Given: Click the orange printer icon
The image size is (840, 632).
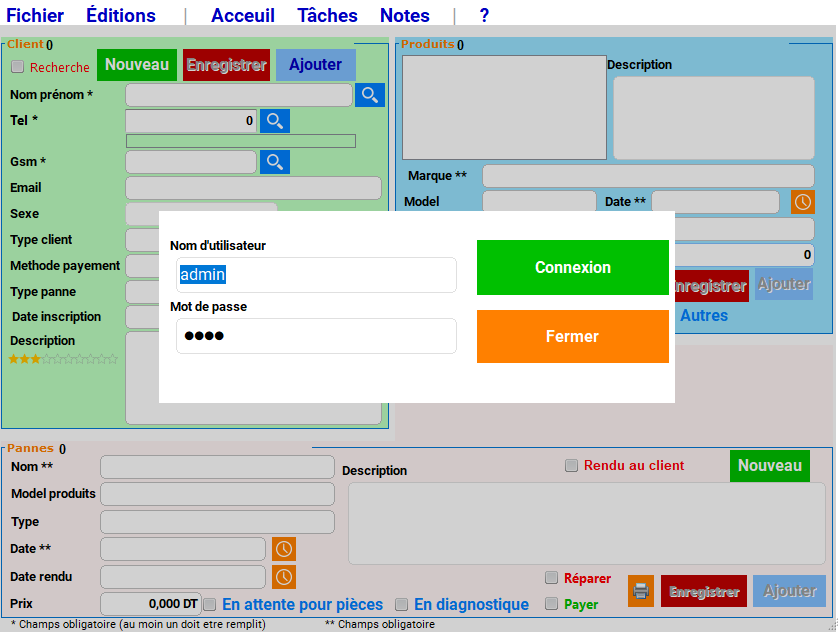Looking at the screenshot, I should click(641, 591).
